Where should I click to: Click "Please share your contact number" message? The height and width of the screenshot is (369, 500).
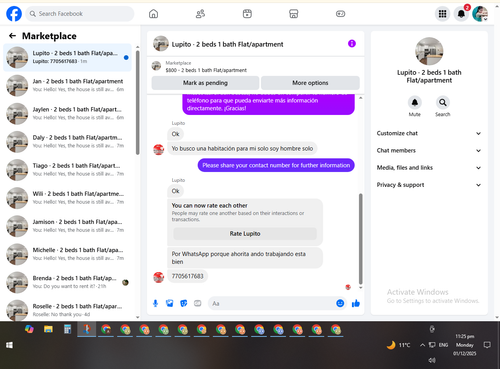click(x=276, y=165)
